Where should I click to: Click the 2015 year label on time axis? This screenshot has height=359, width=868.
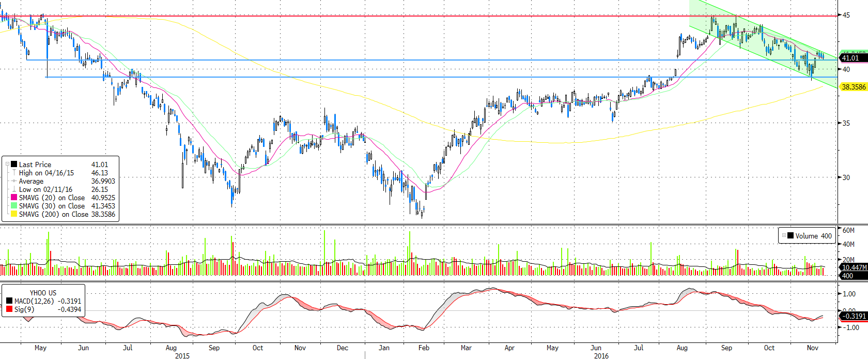click(182, 356)
